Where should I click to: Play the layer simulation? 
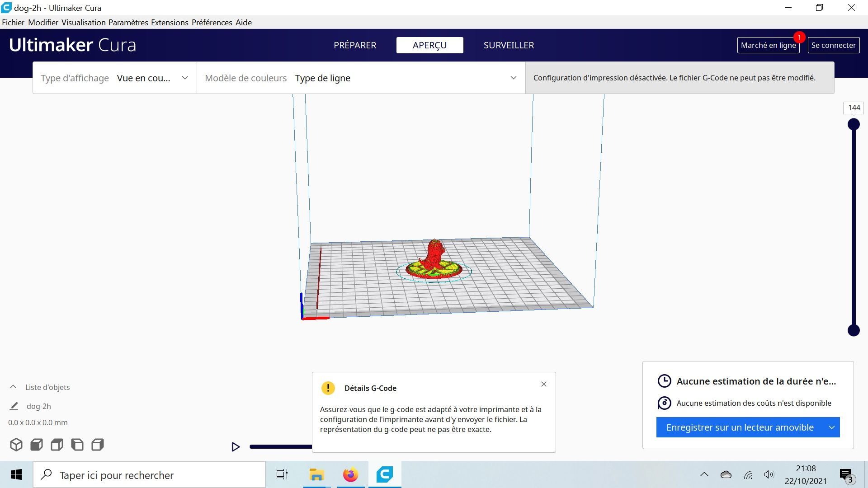pos(236,447)
